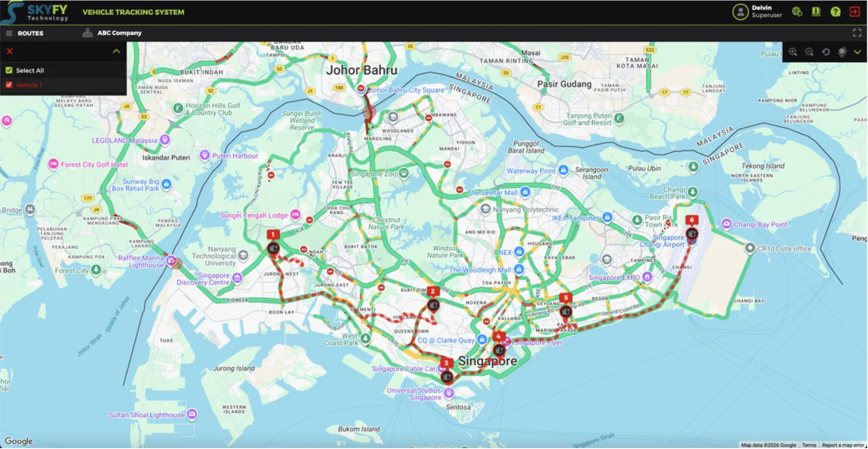868x449 pixels.
Task: Click The Seletar Mall shopping pin
Action: point(525,192)
